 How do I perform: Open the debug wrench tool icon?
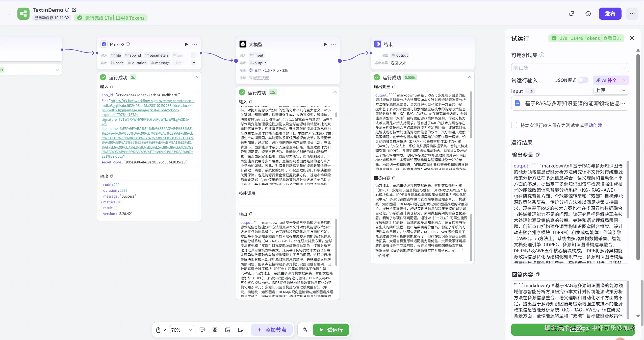tap(305, 330)
